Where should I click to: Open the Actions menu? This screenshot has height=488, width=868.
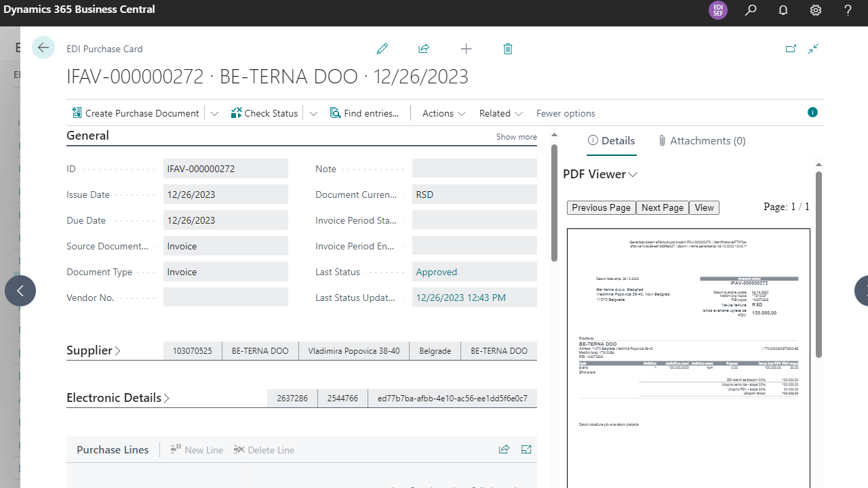click(x=443, y=113)
